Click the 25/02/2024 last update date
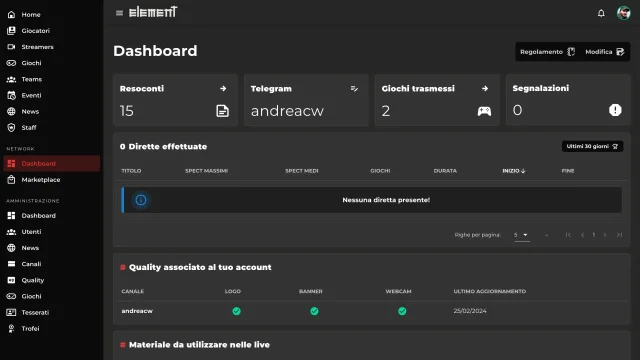The width and height of the screenshot is (640, 360). [x=470, y=311]
